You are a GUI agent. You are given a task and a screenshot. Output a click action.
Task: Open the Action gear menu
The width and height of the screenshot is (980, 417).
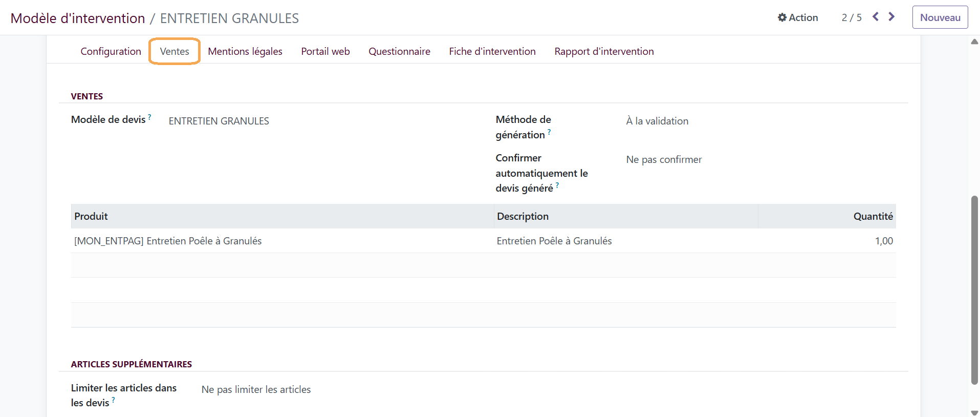click(798, 17)
